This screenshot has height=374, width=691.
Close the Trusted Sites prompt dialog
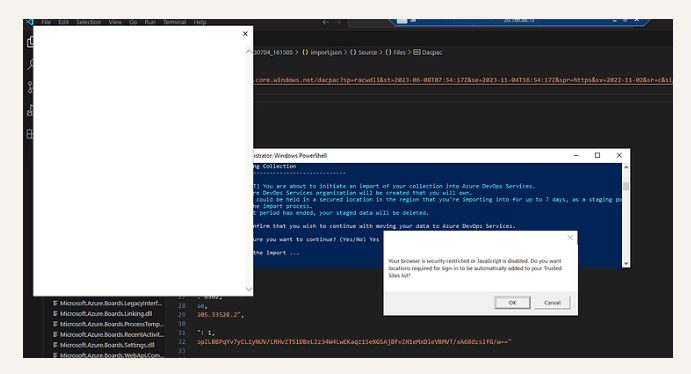point(570,237)
